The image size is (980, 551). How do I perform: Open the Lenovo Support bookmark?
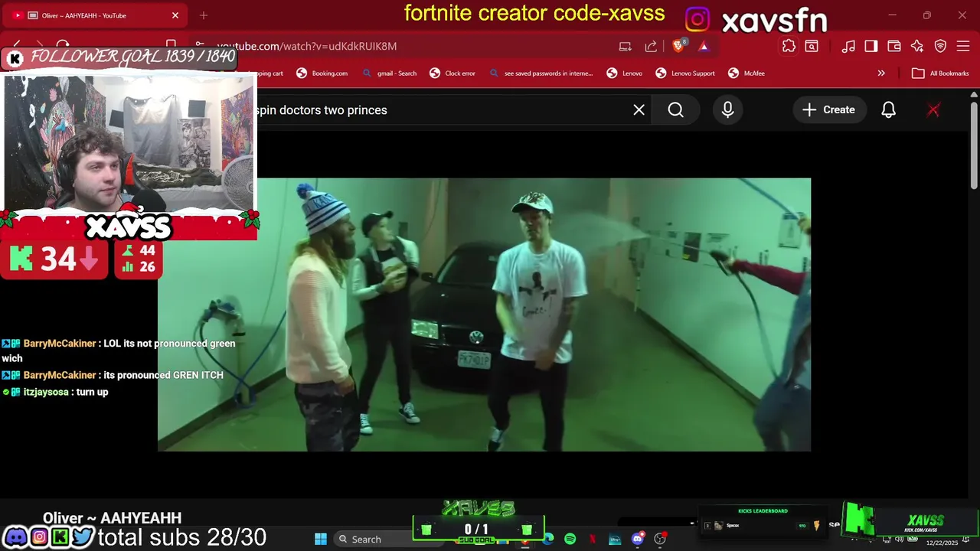[x=685, y=73]
